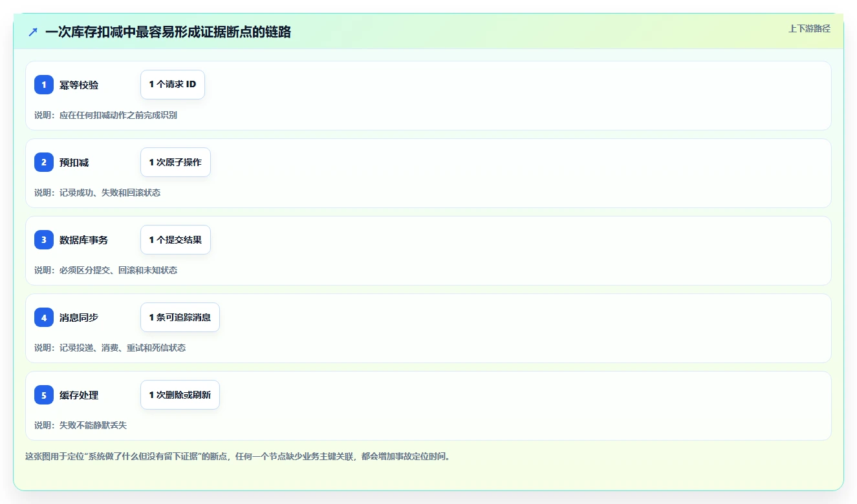The height and width of the screenshot is (504, 857).
Task: Click the 上下游路径 label
Action: point(809,28)
